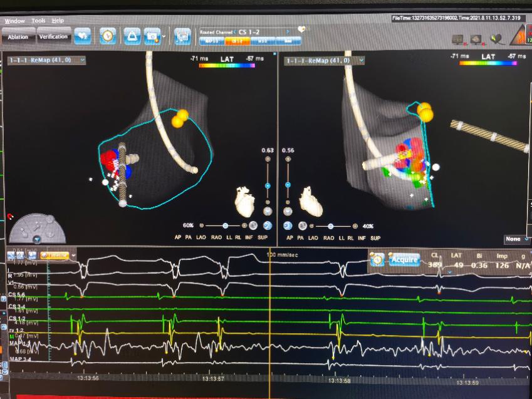Viewport: 532px width, 399px height.
Task: Click the clock icon beside Acquire
Action: pos(377,259)
